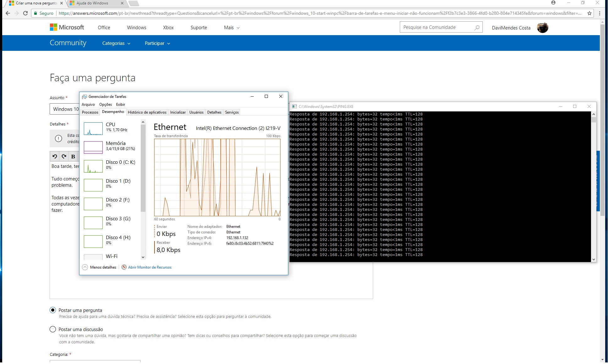This screenshot has width=608, height=364.
Task: Click the redo icon in editor toolbar
Action: click(64, 156)
